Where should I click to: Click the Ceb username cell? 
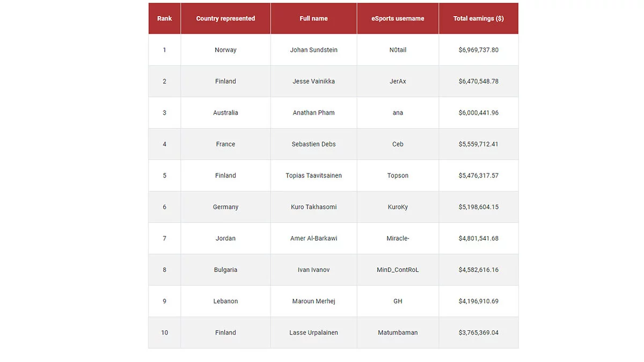point(398,144)
